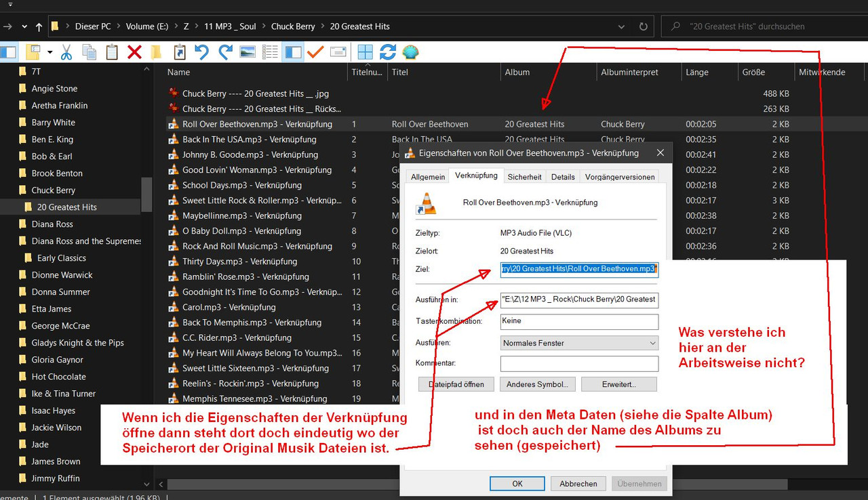Click the blue refresh arrows toolbar icon
This screenshot has width=868, height=500.
388,52
